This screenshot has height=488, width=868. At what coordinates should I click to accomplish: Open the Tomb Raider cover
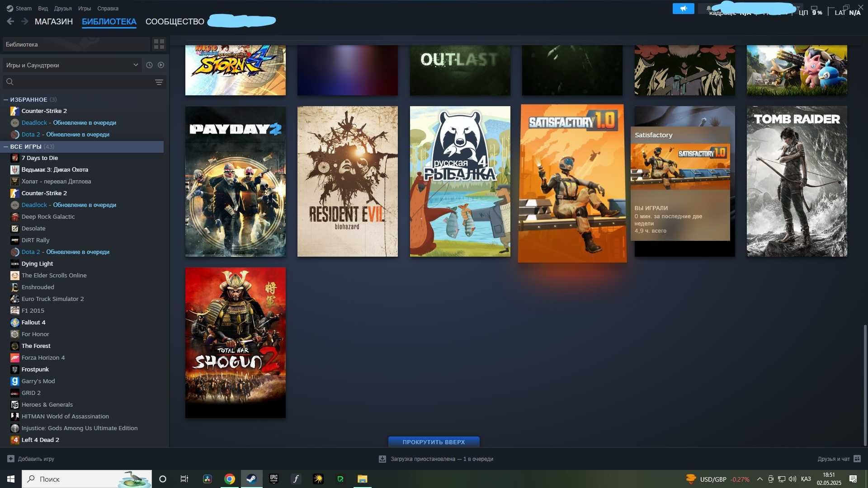coord(797,181)
